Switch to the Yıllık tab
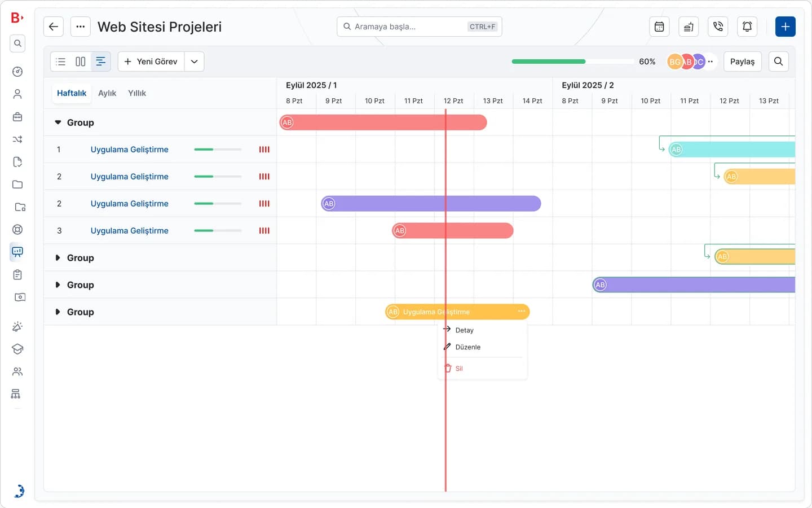Image resolution: width=812 pixels, height=508 pixels. pyautogui.click(x=137, y=93)
